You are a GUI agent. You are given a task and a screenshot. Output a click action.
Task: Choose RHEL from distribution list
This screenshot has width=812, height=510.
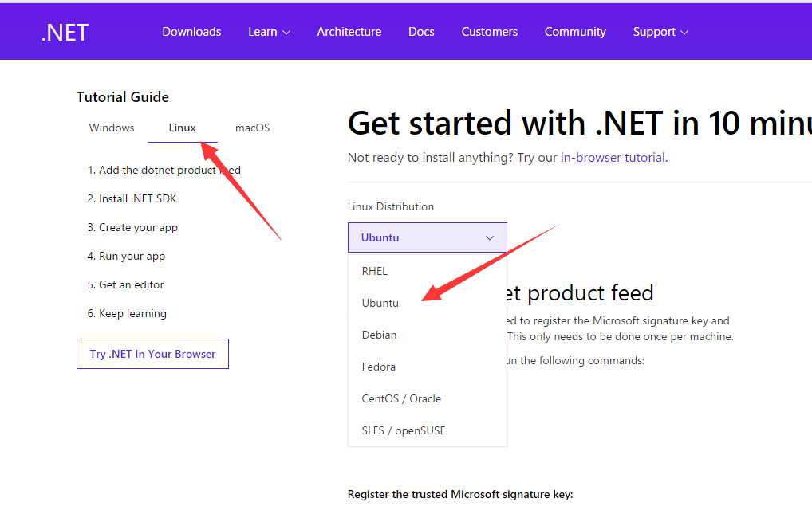pyautogui.click(x=428, y=271)
